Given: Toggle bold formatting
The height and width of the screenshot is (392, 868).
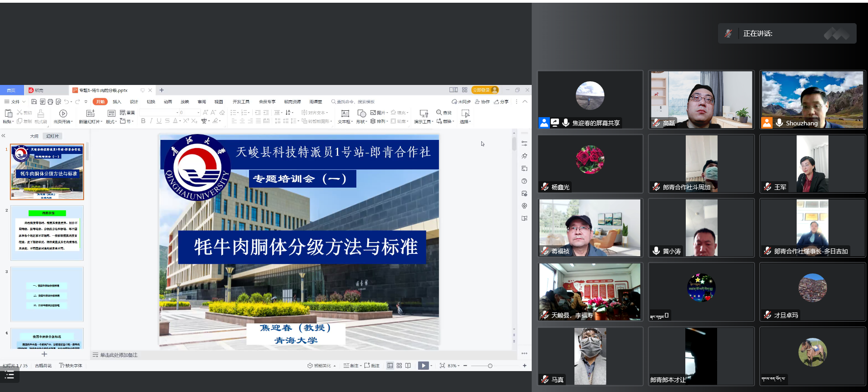Looking at the screenshot, I should pyautogui.click(x=143, y=121).
